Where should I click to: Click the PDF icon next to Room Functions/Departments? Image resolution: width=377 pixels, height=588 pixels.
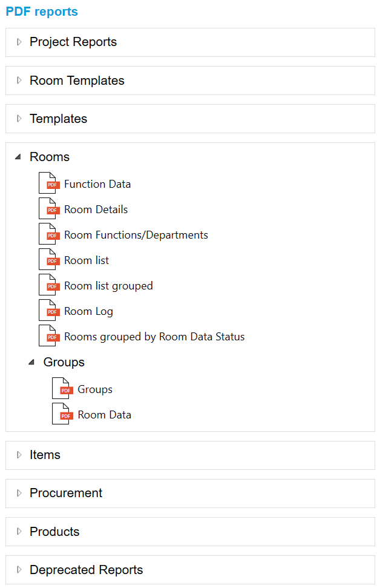click(49, 234)
